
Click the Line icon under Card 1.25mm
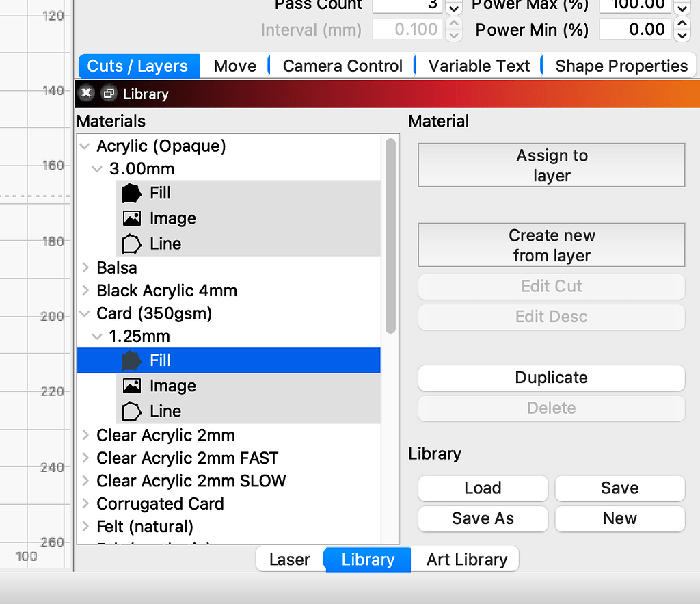coord(133,410)
